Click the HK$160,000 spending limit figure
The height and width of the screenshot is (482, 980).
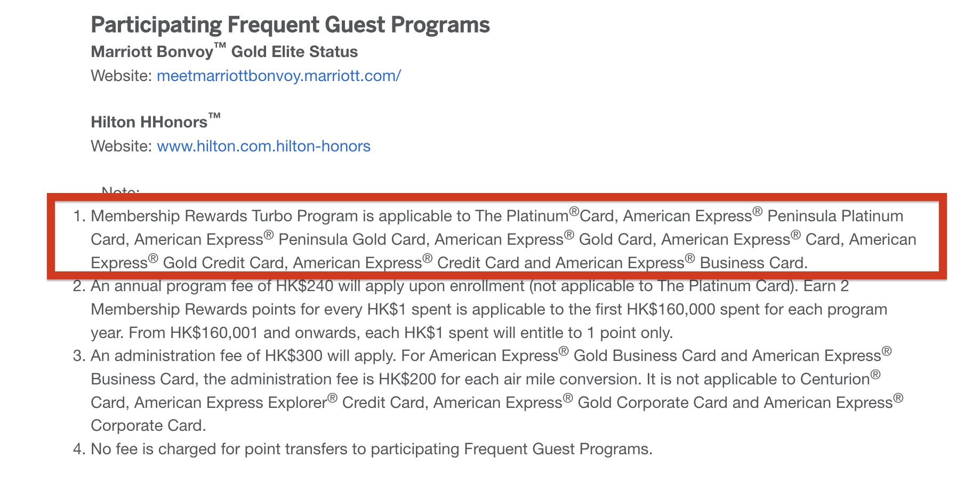point(671,309)
